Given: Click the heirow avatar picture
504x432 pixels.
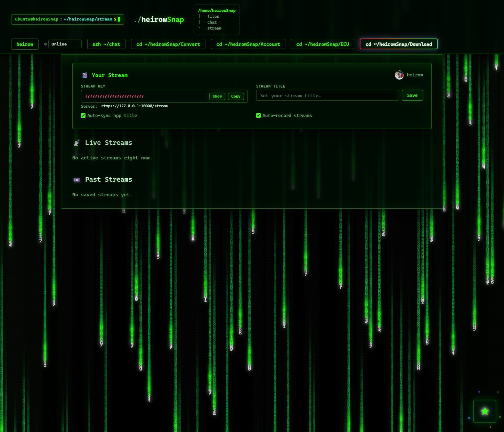Looking at the screenshot, I should (399, 75).
